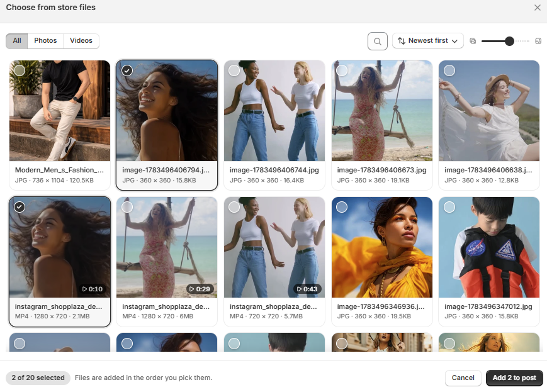Switch to the All files tab
The height and width of the screenshot is (392, 547).
tap(17, 41)
